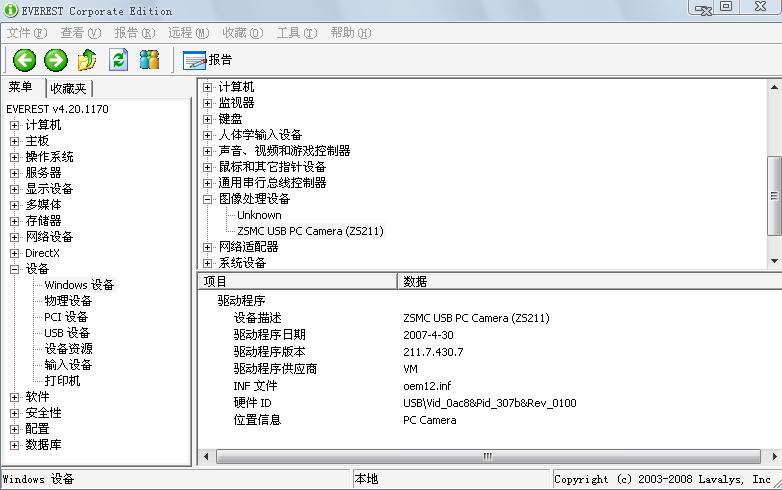The height and width of the screenshot is (490, 782).
Task: Collapse the 图像处理设备 node
Action: 207,199
